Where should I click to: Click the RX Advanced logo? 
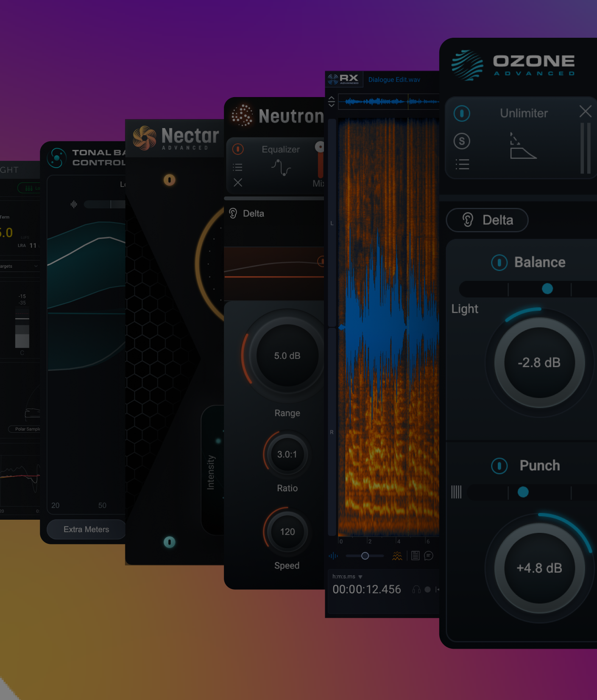pos(343,79)
